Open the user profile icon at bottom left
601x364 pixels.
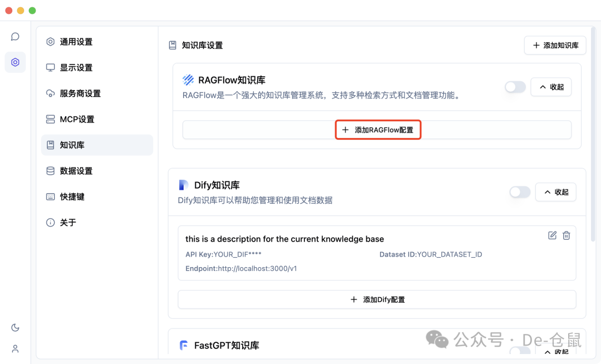click(15, 348)
